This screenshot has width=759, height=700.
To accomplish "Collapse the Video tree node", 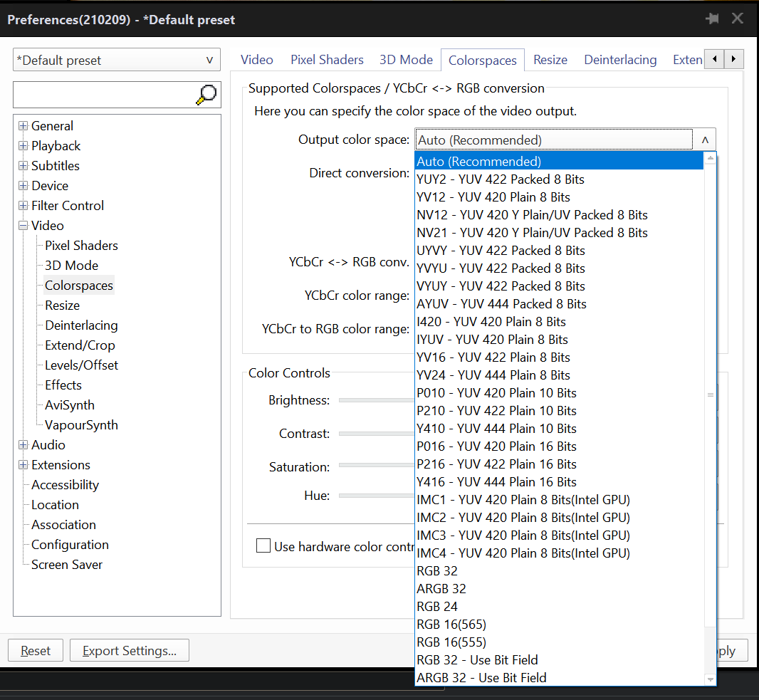I will pos(23,226).
